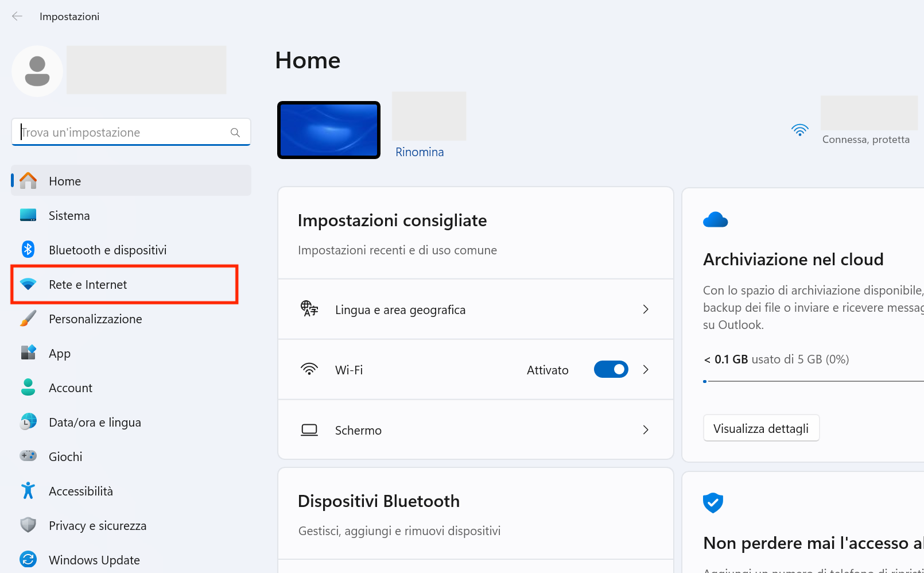Expand the Lingua e area geografica entry
924x573 pixels.
[x=646, y=309]
